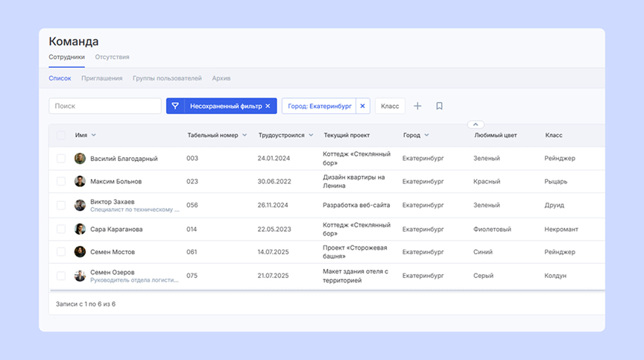Click the Класс filter button
This screenshot has width=644, height=360.
[390, 107]
